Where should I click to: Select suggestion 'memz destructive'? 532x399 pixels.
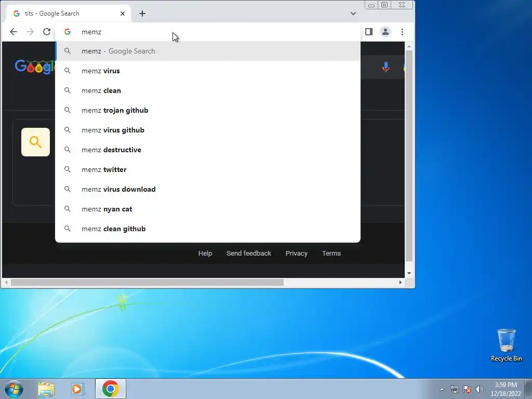208,150
